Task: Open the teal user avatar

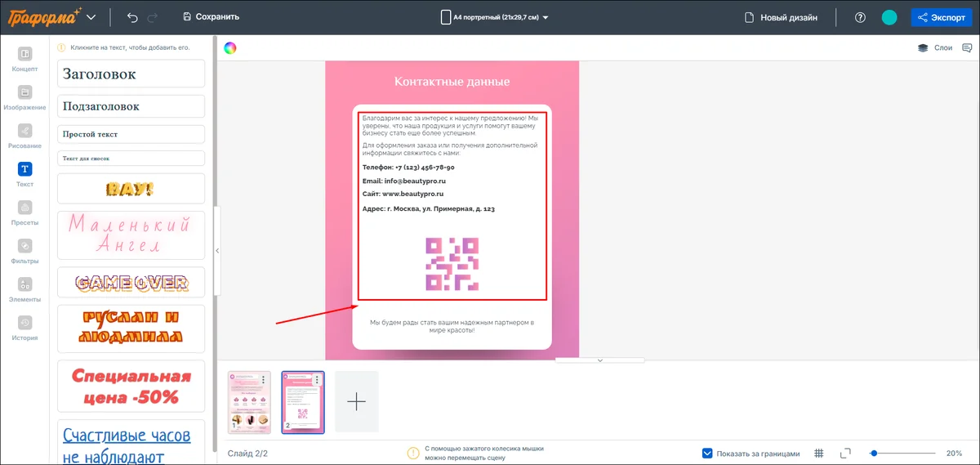Action: 889,17
